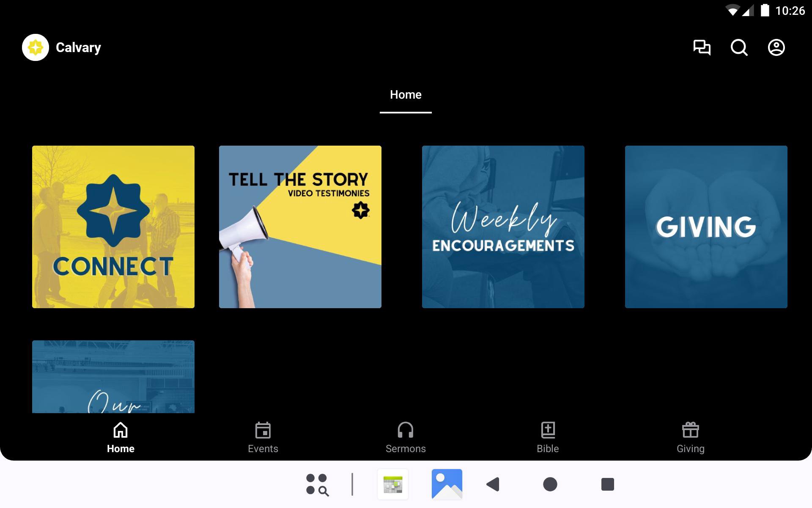Screen dimensions: 812x508
Task: Tap the search magnifier icon
Action: tap(739, 47)
